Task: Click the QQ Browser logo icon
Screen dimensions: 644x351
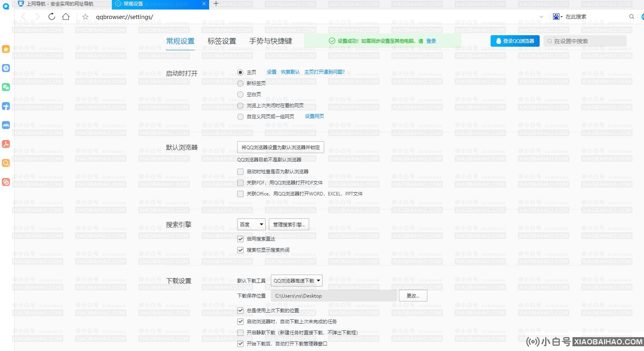Action: [6, 7]
